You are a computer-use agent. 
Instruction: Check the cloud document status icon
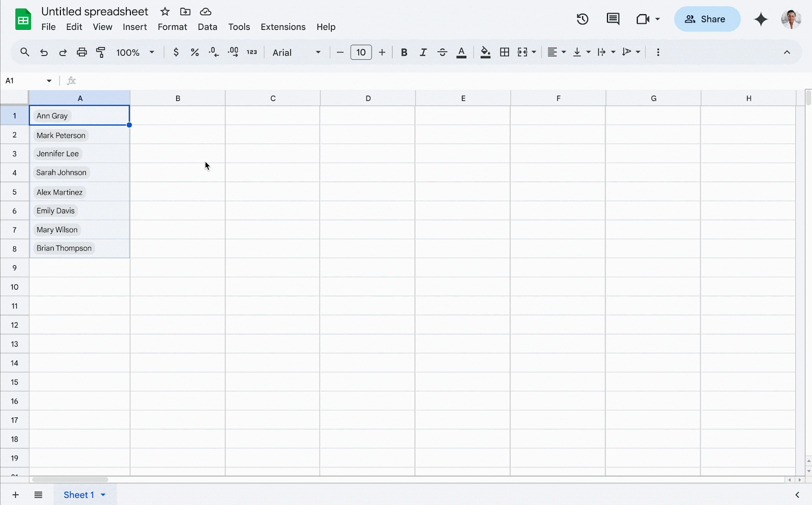pos(206,12)
